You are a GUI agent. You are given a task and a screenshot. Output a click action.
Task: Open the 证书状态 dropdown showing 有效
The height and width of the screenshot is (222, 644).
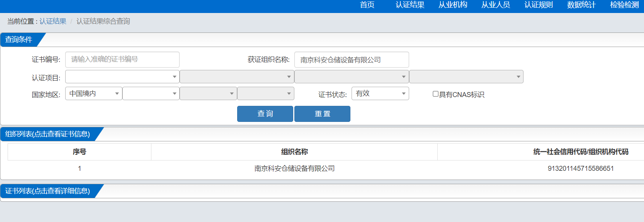click(x=380, y=94)
